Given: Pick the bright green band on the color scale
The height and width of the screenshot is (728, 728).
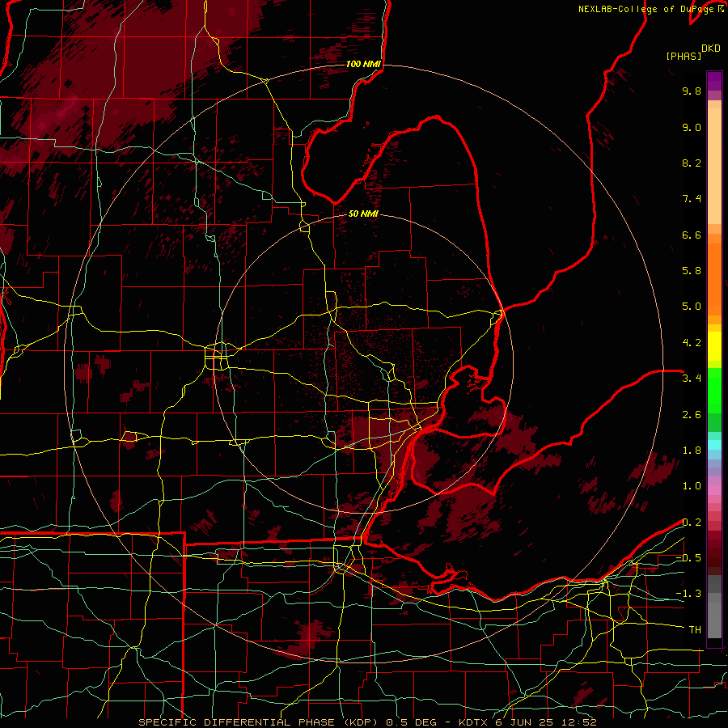Looking at the screenshot, I should click(x=714, y=392).
